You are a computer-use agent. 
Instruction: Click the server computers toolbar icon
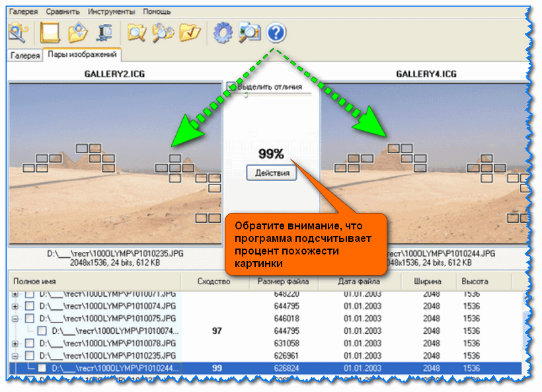[104, 32]
